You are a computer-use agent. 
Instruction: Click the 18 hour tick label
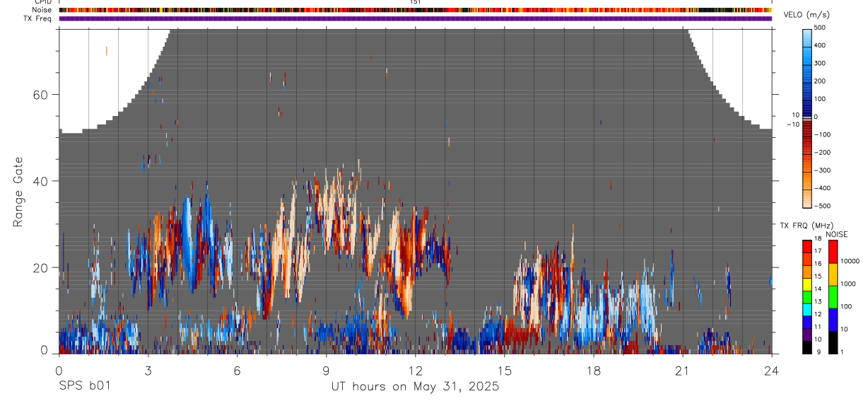point(594,371)
